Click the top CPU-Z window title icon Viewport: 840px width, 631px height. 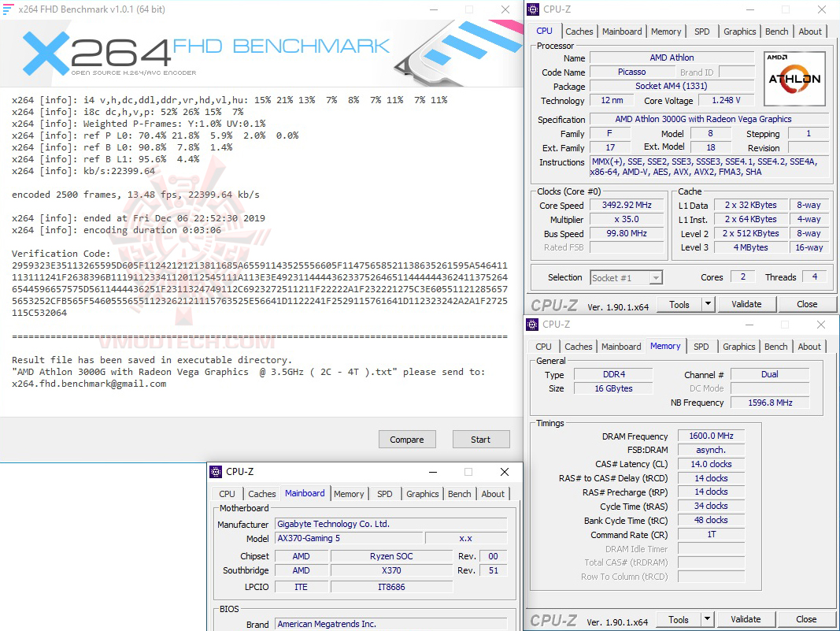[532, 9]
